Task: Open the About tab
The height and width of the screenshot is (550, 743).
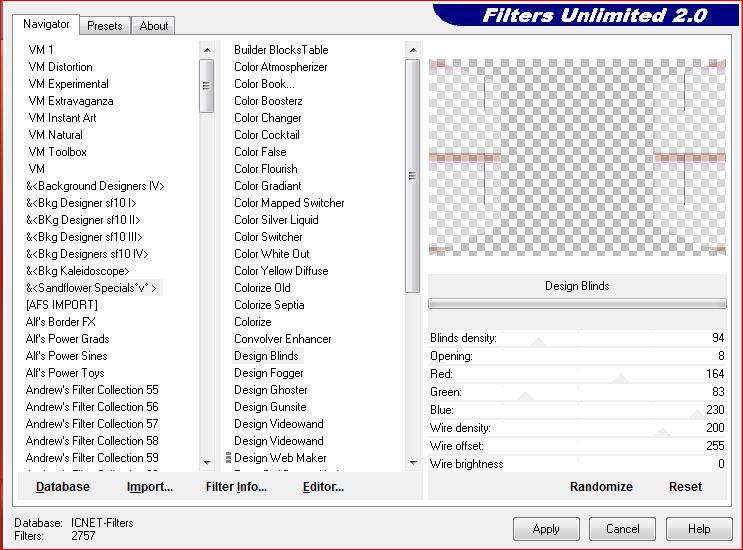Action: tap(154, 26)
